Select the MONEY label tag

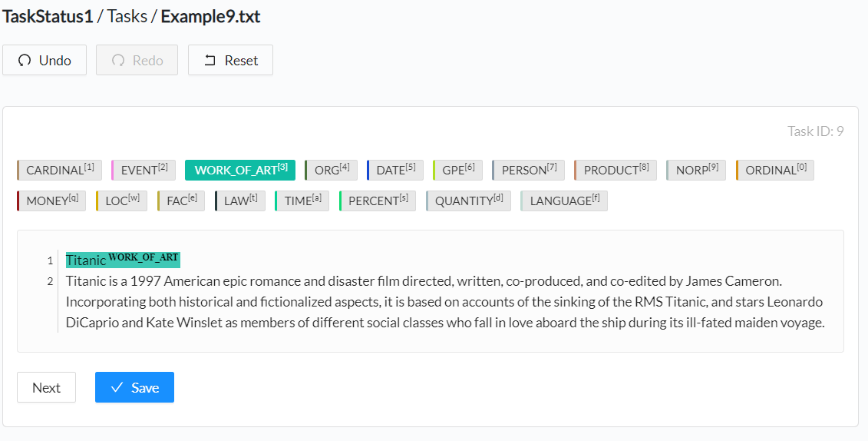coord(51,201)
